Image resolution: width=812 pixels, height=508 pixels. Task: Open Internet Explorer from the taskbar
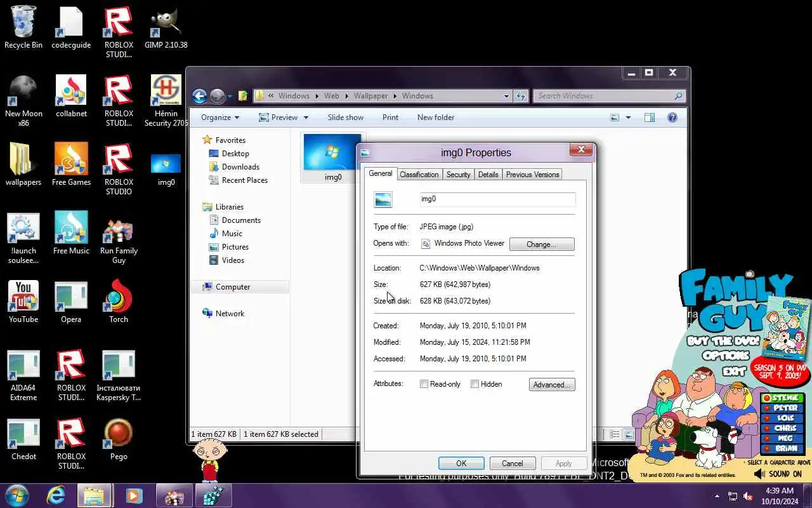pyautogui.click(x=56, y=495)
